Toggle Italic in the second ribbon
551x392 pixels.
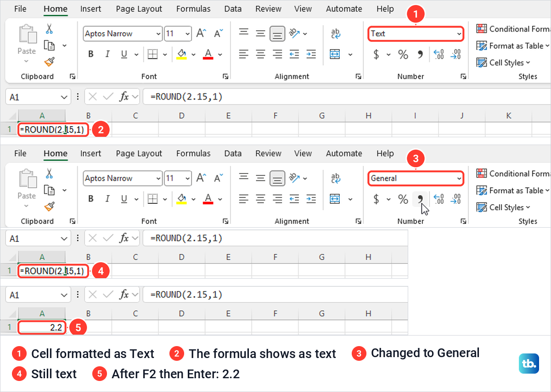(x=107, y=199)
